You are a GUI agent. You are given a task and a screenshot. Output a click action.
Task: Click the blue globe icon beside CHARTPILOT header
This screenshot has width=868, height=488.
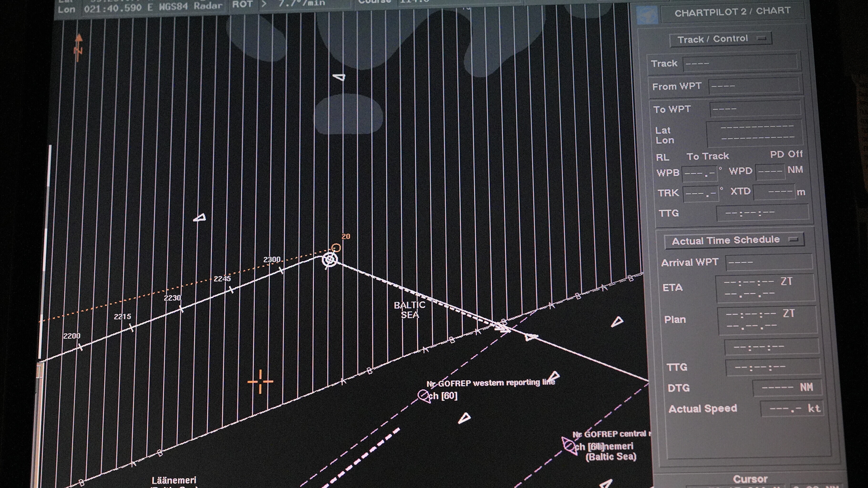[x=647, y=15]
